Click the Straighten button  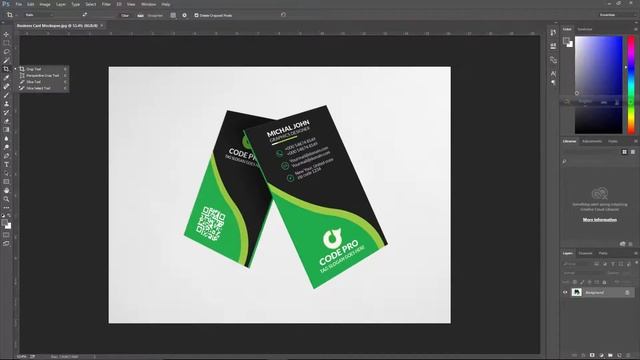click(x=151, y=15)
